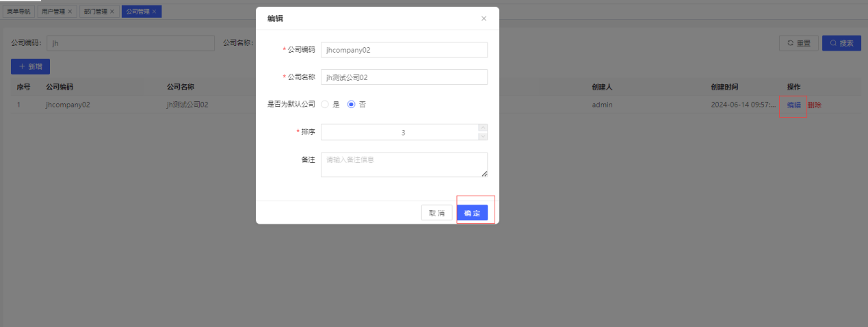Focus the 备注 remarks textarea

tap(404, 165)
